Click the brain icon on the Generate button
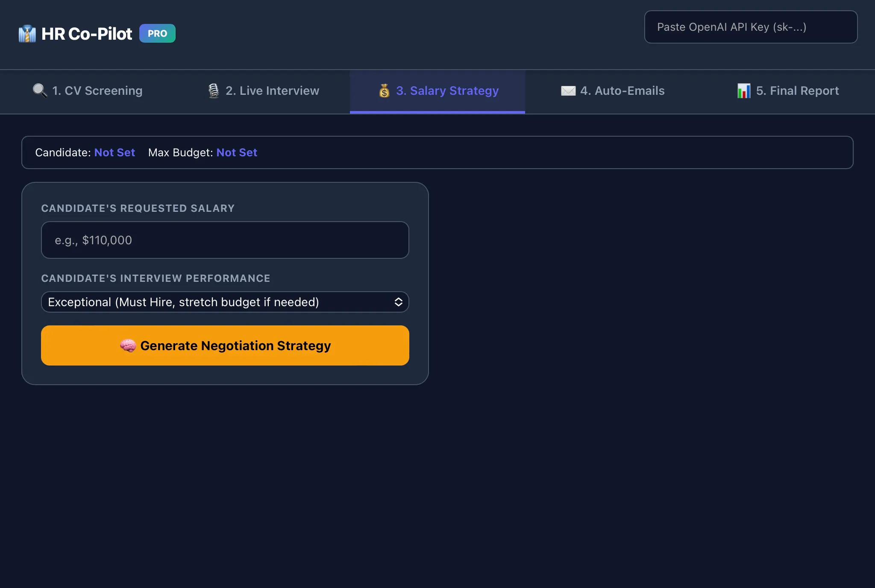 click(128, 345)
